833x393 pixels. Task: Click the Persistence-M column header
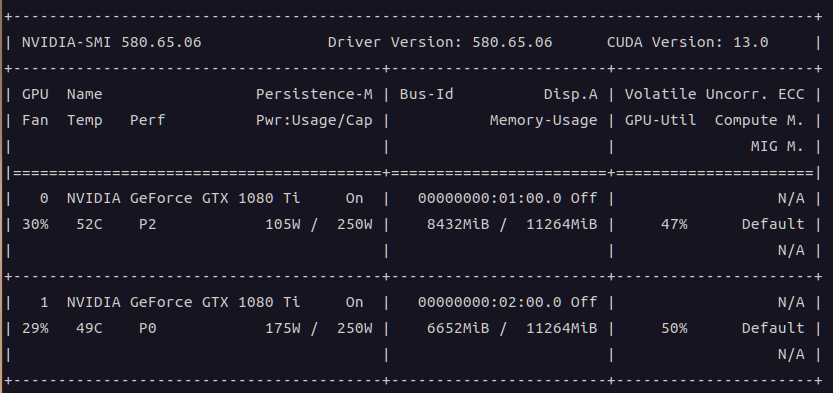click(x=314, y=94)
